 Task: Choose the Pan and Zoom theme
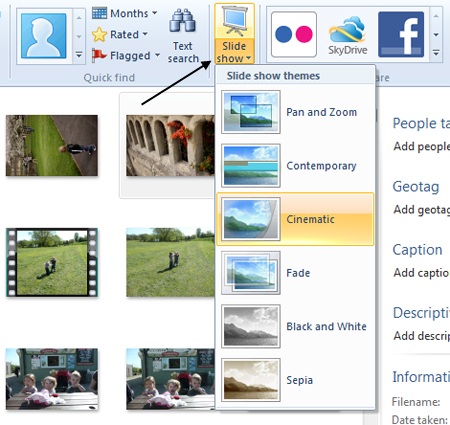295,112
